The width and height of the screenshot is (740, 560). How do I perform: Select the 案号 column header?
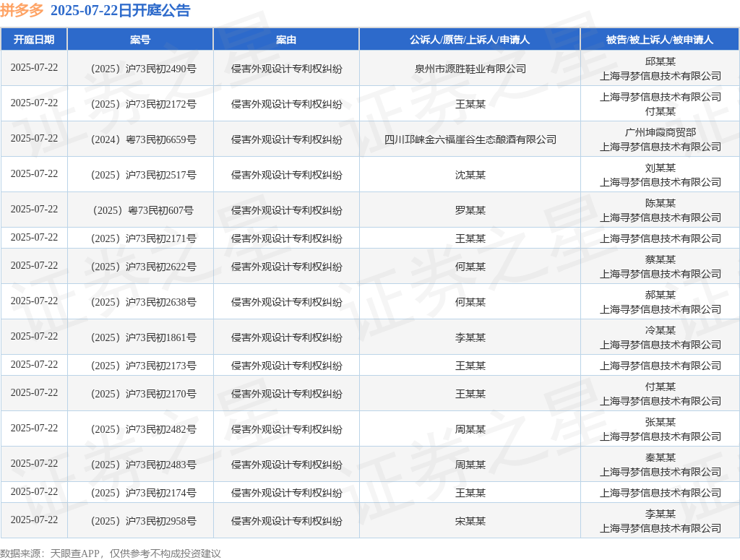click(x=140, y=40)
